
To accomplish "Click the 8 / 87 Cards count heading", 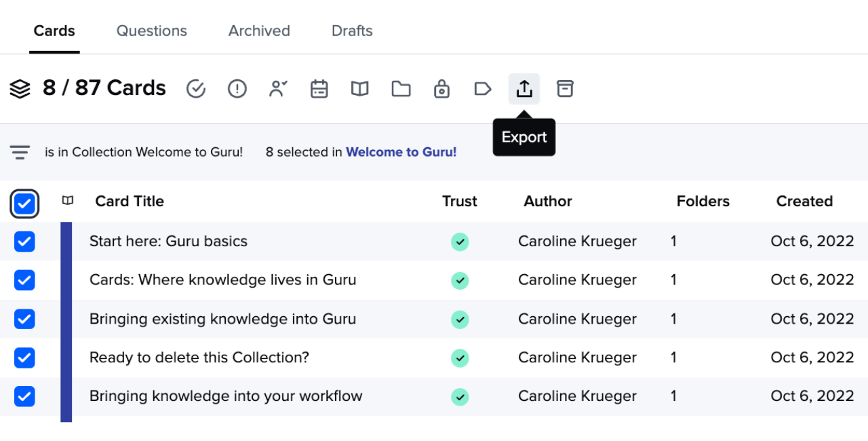I will click(x=104, y=88).
